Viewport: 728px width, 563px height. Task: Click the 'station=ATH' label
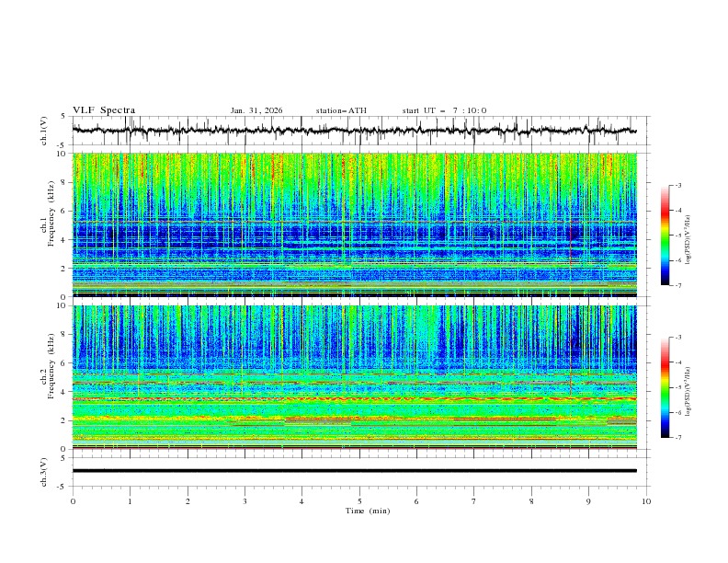pyautogui.click(x=341, y=110)
